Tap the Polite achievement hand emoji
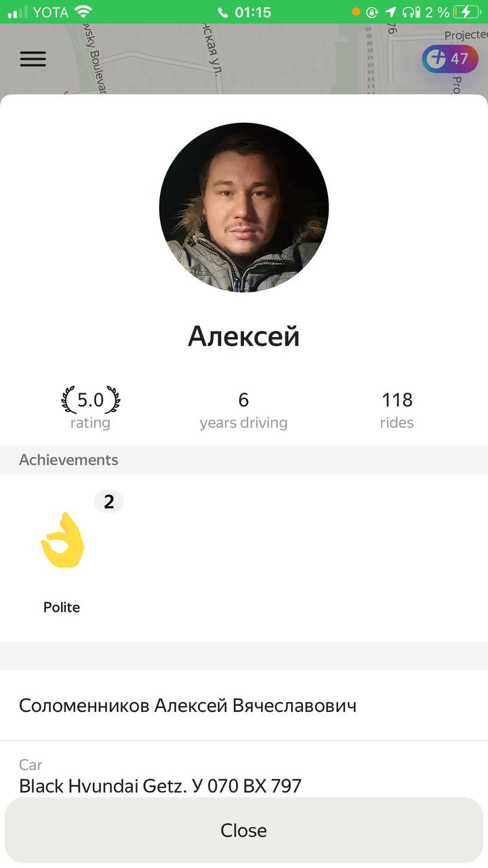Image resolution: width=488 pixels, height=868 pixels. coord(62,540)
